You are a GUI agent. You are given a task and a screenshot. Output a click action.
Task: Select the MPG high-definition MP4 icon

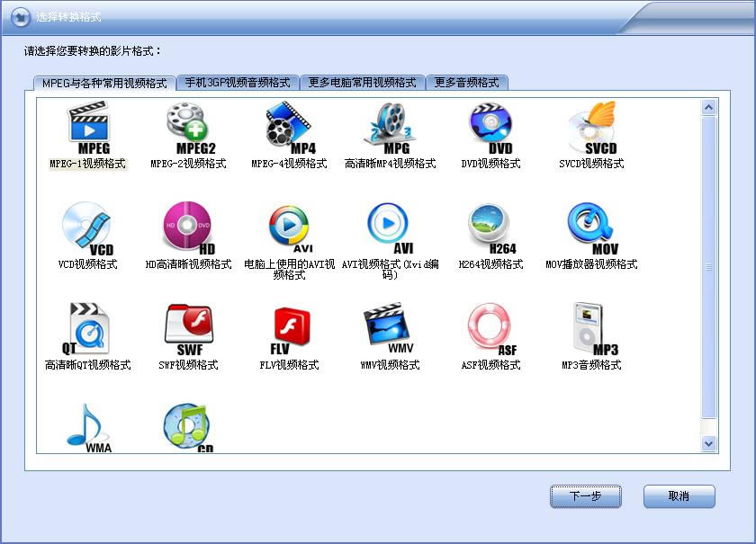point(391,128)
